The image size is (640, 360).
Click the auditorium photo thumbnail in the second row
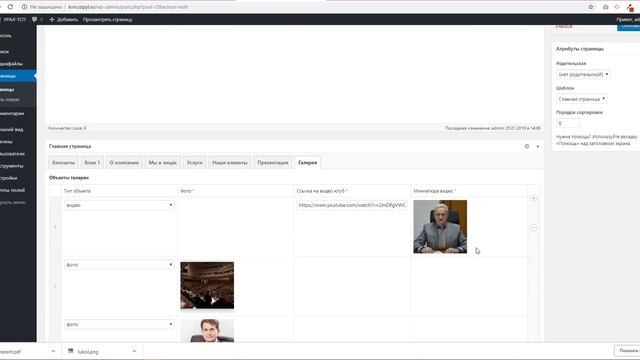tap(207, 285)
